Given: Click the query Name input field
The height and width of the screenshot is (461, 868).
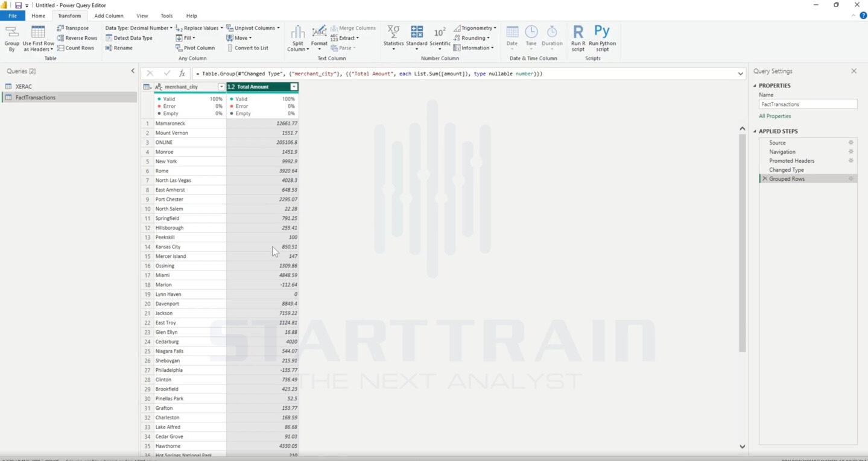Looking at the screenshot, I should (x=808, y=104).
